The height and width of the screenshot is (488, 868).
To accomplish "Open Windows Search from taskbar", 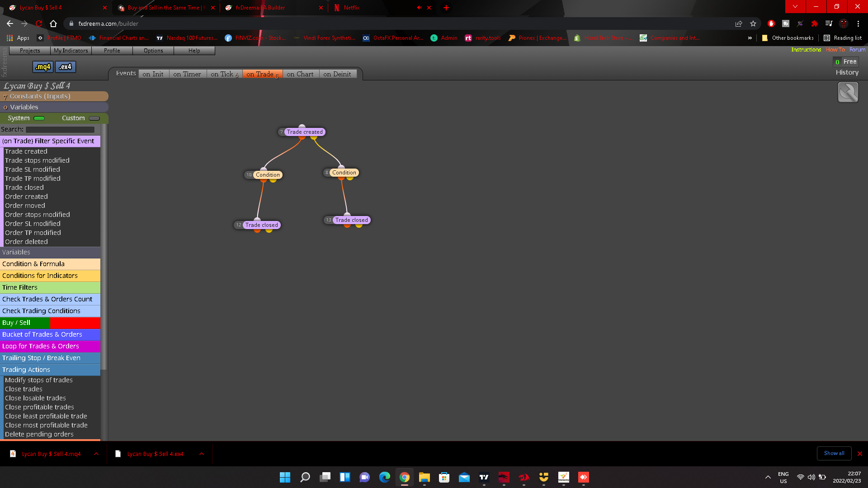I will click(305, 477).
